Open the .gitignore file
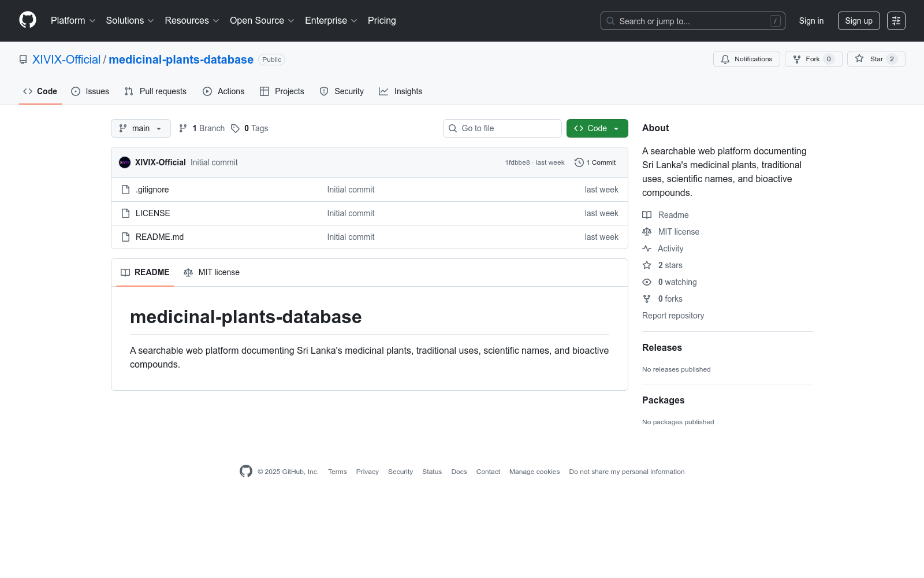The height and width of the screenshot is (578, 924). coord(152,190)
